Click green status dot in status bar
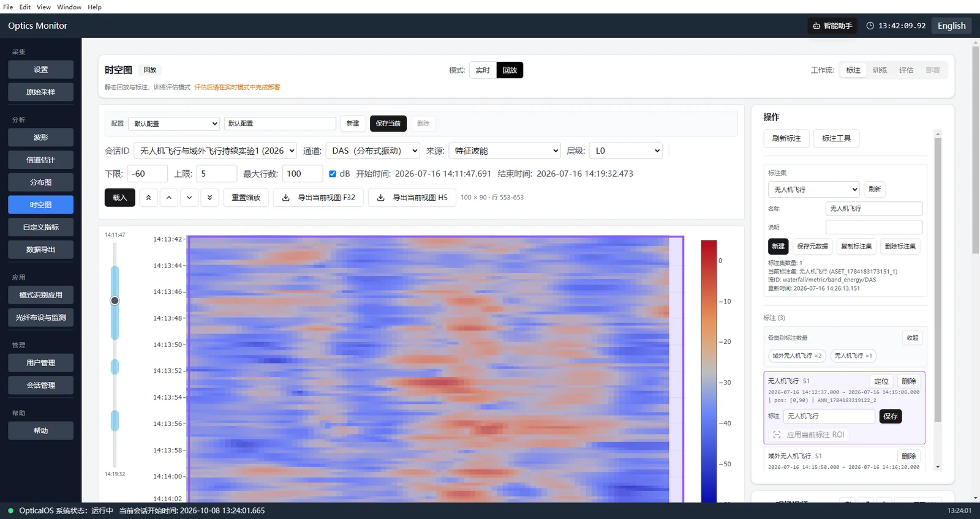Viewport: 980px width, 519px height. [10, 510]
